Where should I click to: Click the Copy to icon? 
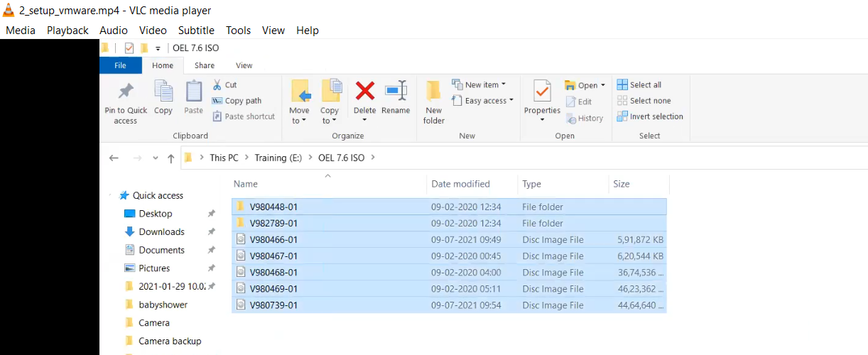pyautogui.click(x=330, y=91)
